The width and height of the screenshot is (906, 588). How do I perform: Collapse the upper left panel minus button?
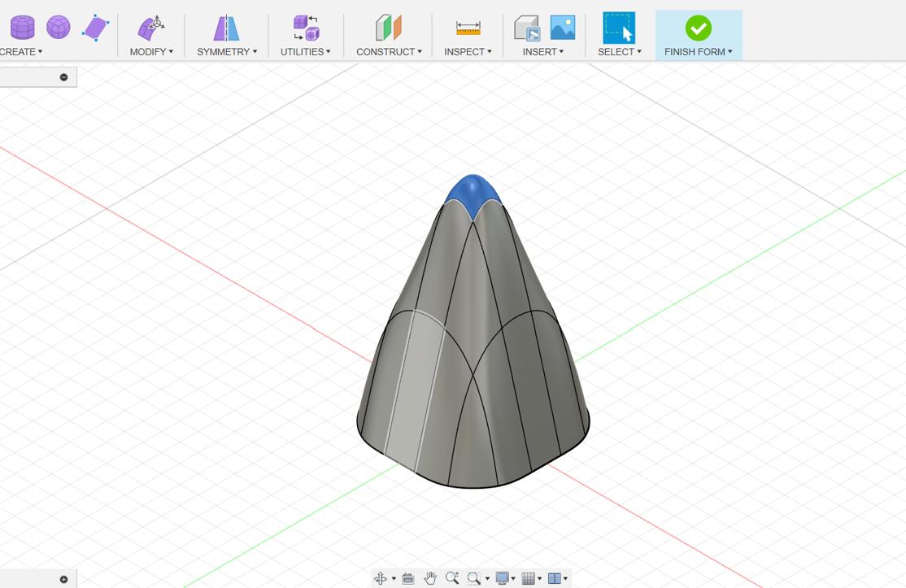click(64, 77)
